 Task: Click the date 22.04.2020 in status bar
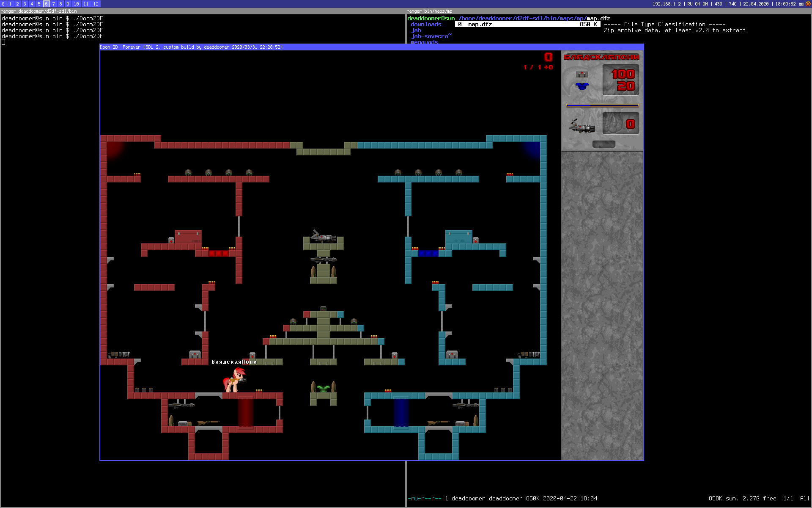point(756,4)
